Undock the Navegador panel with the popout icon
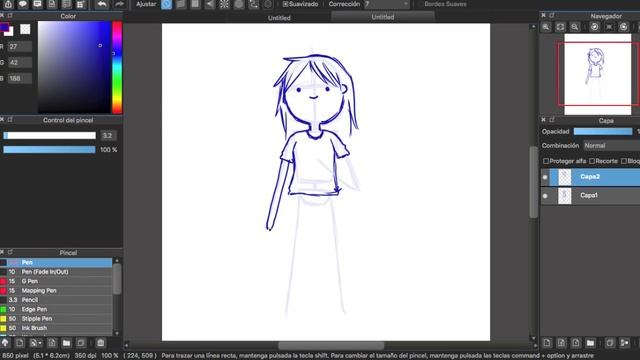The height and width of the screenshot is (360, 640). [552, 15]
